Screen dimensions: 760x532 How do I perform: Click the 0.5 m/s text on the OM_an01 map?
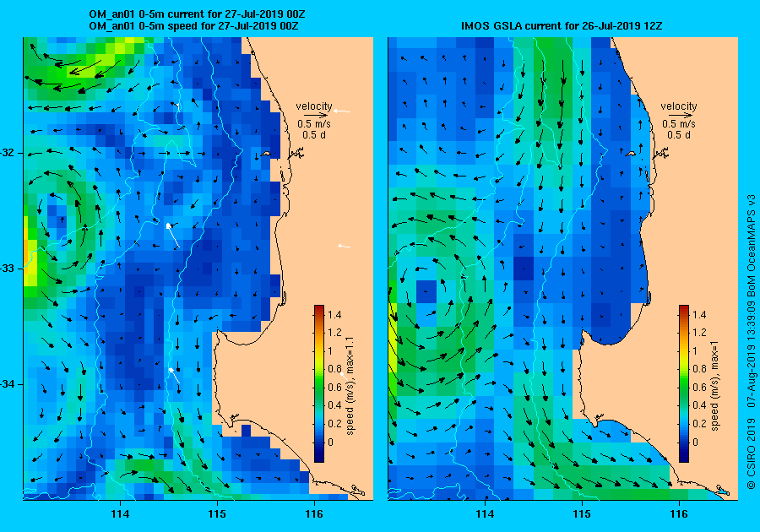pyautogui.click(x=314, y=124)
